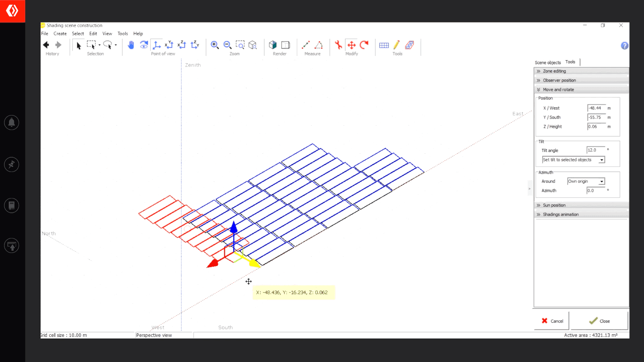644x362 pixels.
Task: Select the zoom-to-region tool
Action: pyautogui.click(x=240, y=45)
